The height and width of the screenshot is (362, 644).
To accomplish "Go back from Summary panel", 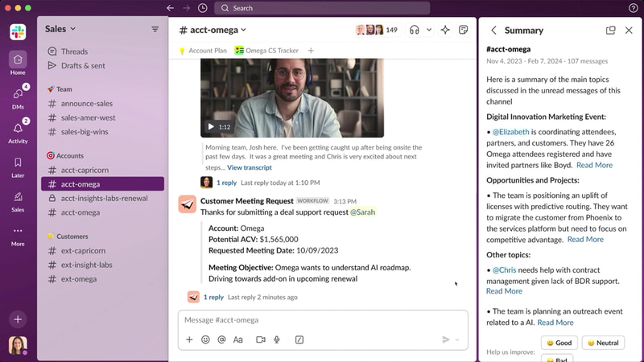I will 493,30.
